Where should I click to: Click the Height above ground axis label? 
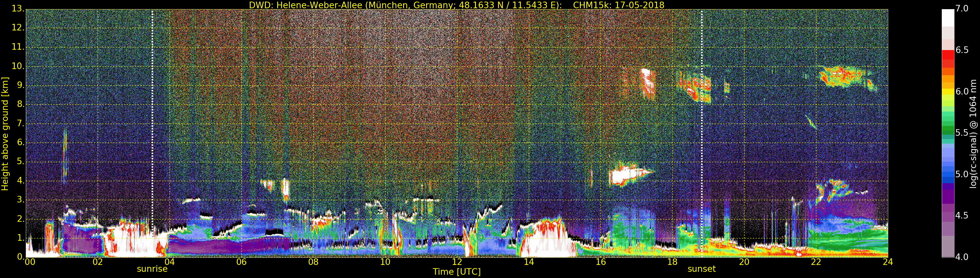5,134
